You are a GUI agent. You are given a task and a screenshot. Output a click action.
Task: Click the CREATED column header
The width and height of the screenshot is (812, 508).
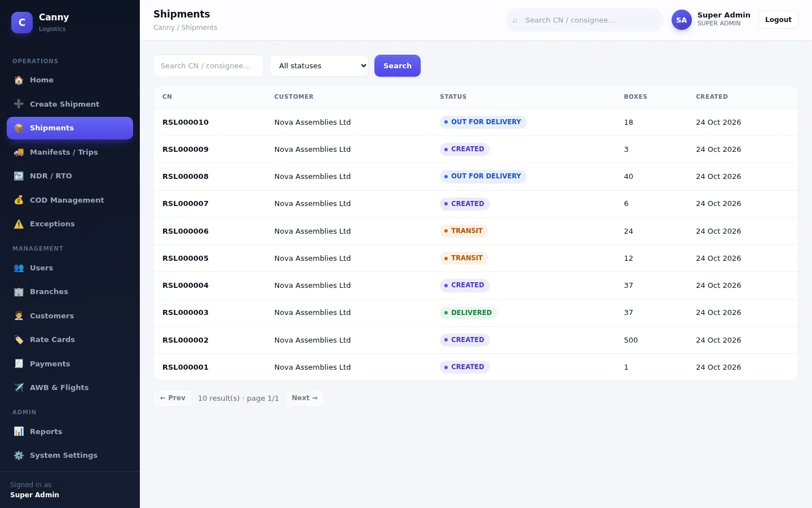tap(712, 97)
